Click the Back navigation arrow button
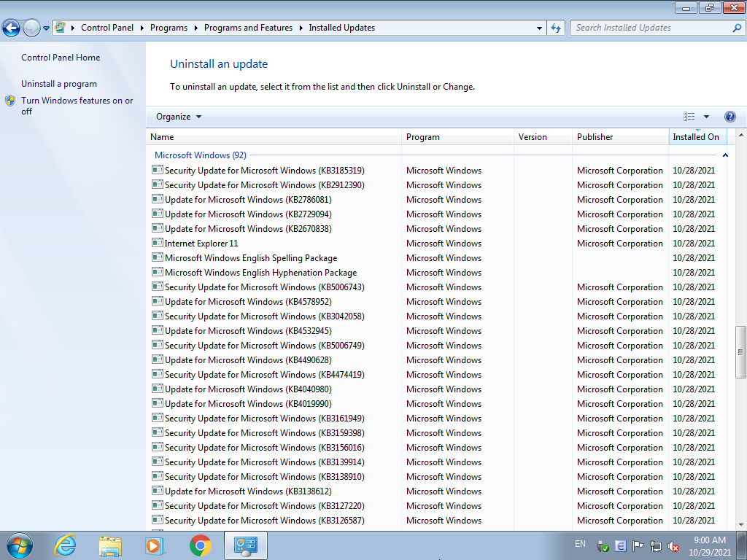Viewport: 747px width, 560px height. click(12, 28)
